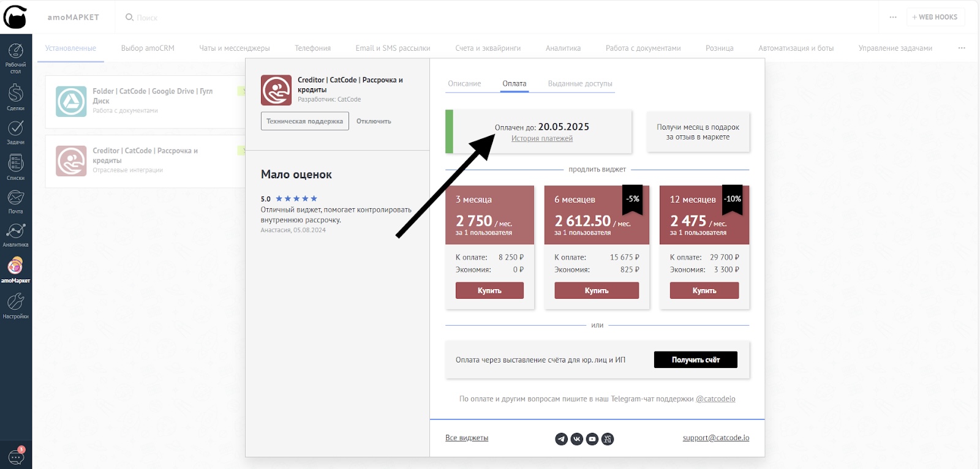
Task: Open the VK icon in the widget footer
Action: point(576,439)
